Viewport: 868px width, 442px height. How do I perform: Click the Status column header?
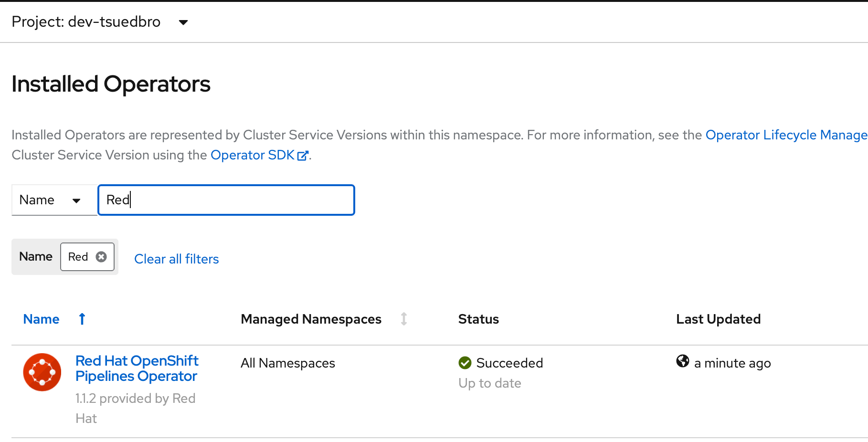478,319
